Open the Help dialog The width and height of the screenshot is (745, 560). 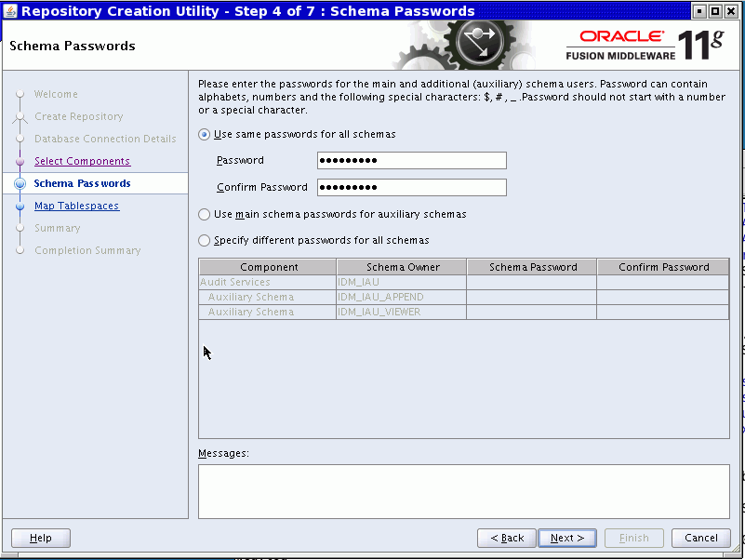[41, 538]
